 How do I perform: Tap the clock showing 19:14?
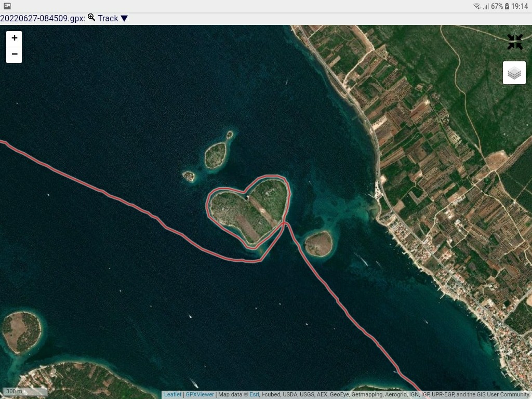tap(520, 6)
